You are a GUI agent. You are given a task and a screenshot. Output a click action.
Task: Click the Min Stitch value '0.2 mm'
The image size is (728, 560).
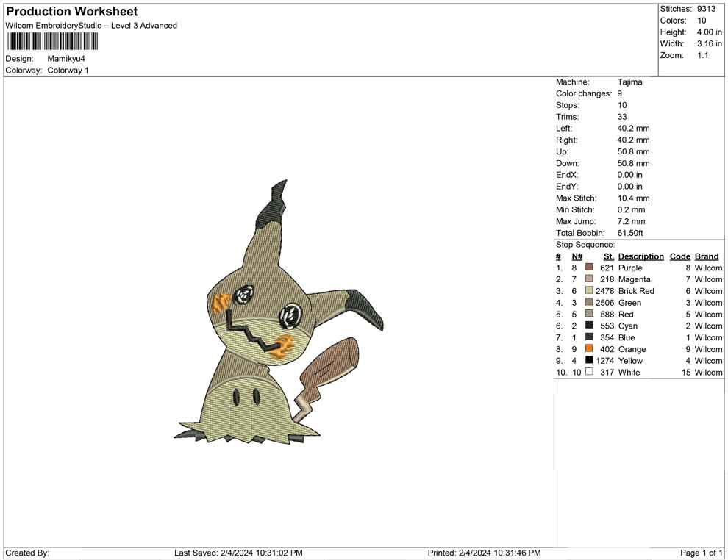click(x=631, y=209)
